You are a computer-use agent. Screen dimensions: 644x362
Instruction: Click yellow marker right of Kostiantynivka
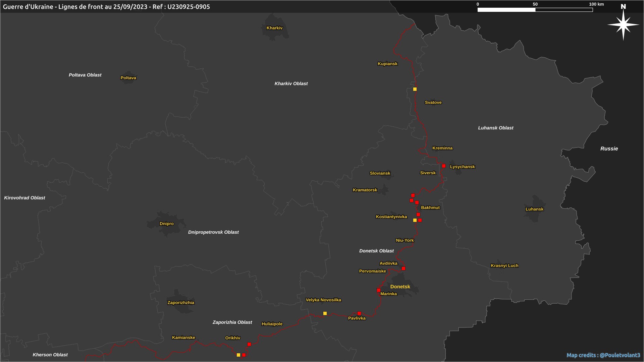(415, 220)
